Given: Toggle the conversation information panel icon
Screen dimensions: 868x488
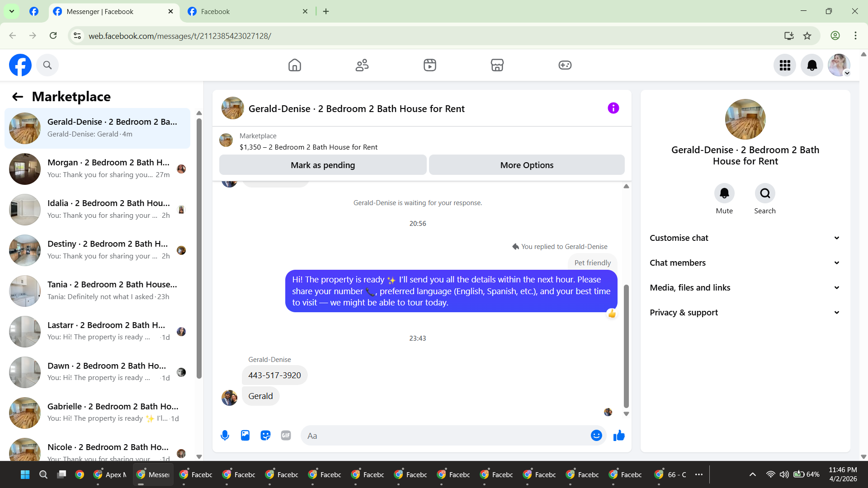Looking at the screenshot, I should point(613,108).
